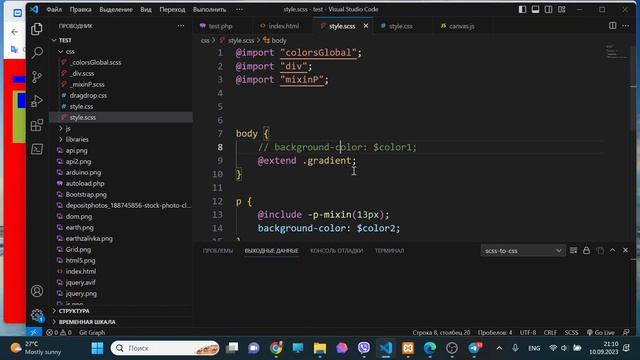
Task: Switch to the index.html tab
Action: pos(284,26)
